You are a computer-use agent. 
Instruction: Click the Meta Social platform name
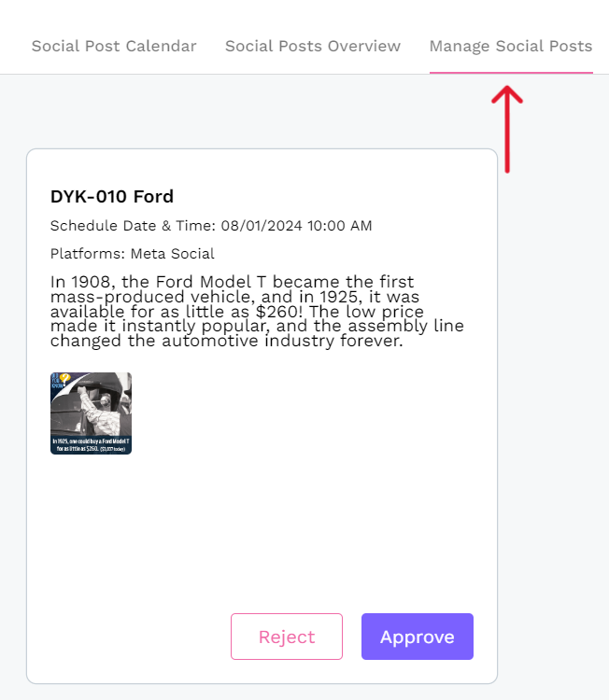(x=173, y=254)
